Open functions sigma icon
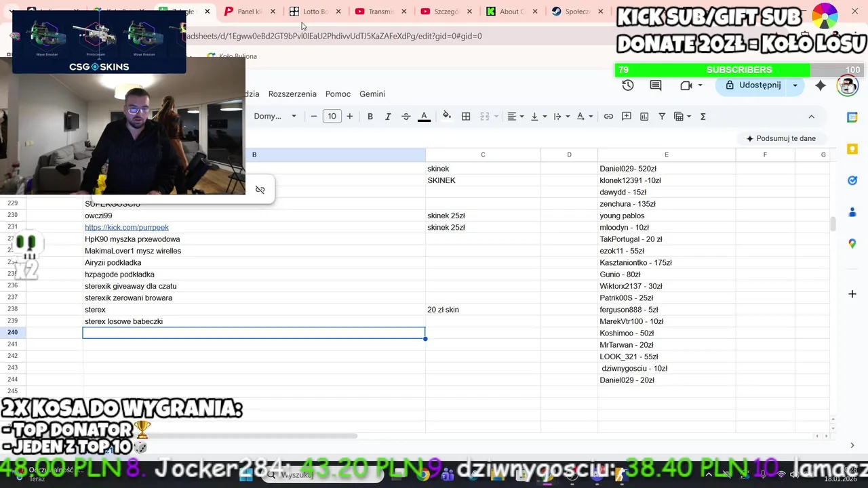This screenshot has width=868, height=488. [x=703, y=117]
